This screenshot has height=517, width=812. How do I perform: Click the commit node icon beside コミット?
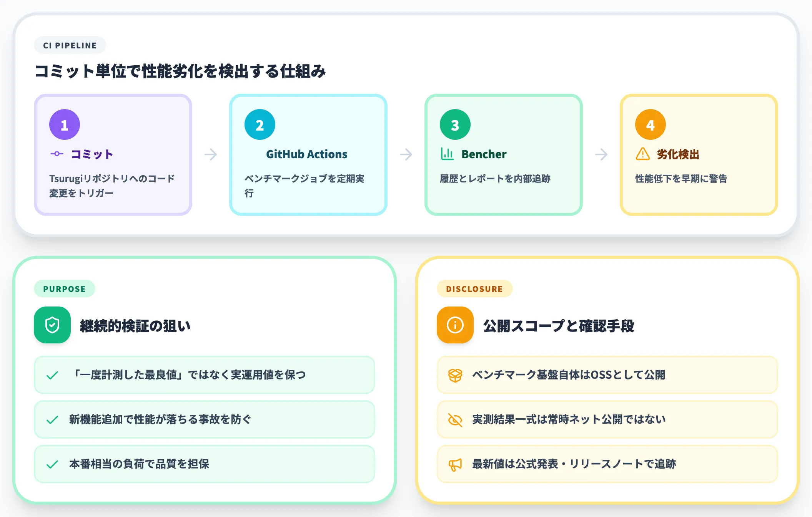(57, 154)
